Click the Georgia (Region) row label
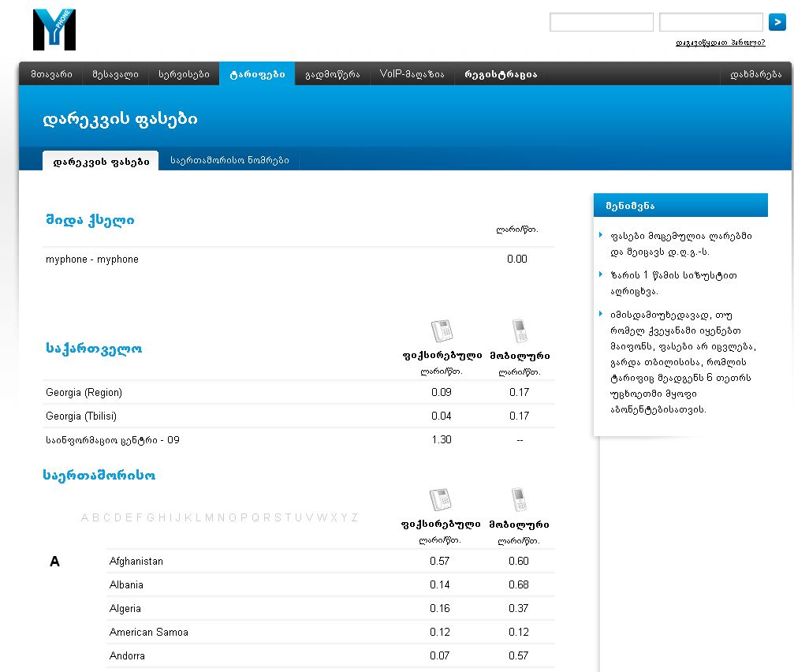This screenshot has height=672, width=794. click(84, 393)
